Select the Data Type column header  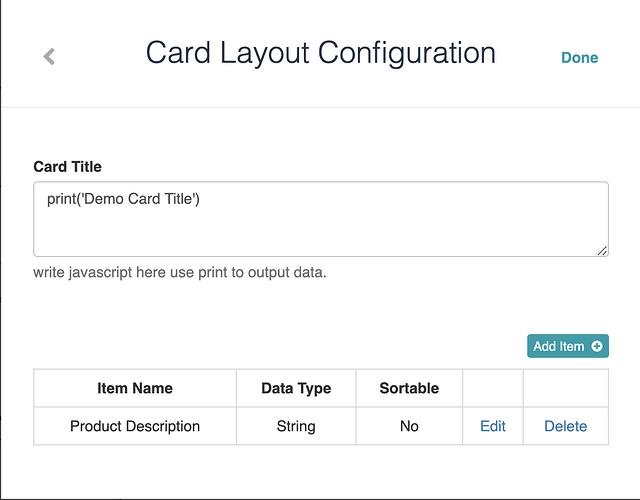pyautogui.click(x=296, y=388)
